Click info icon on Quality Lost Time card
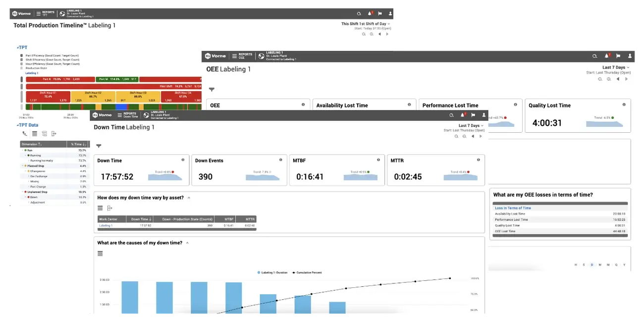Screen dimensions: 644x322 click(624, 105)
